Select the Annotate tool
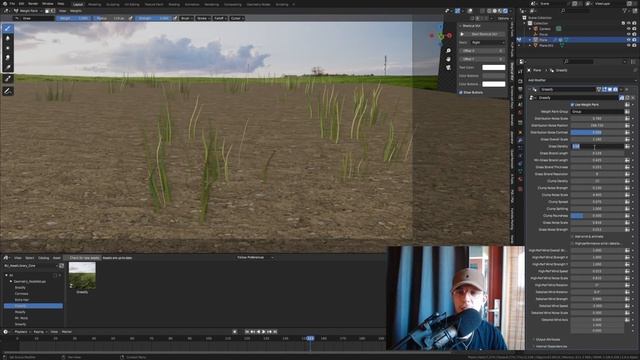640x360 pixels. pos(7,91)
